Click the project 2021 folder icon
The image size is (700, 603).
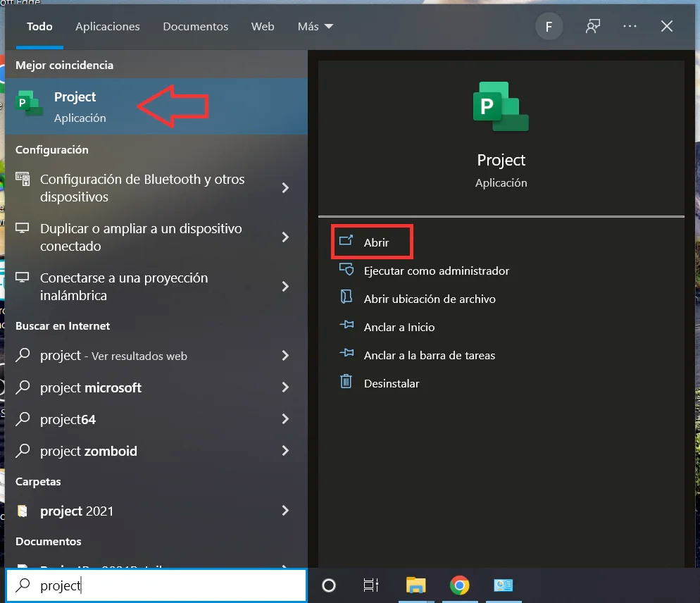23,511
